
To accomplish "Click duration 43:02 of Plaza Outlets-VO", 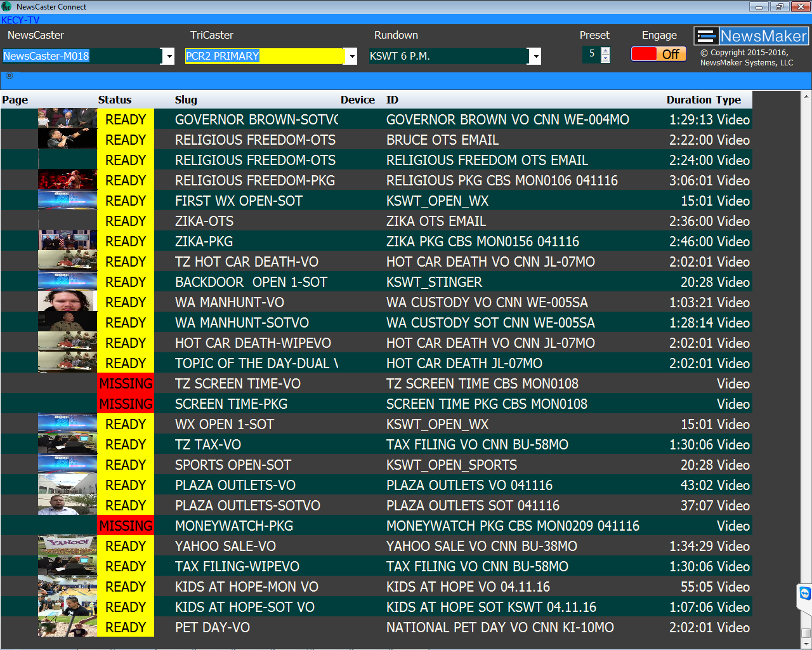I will (x=697, y=485).
